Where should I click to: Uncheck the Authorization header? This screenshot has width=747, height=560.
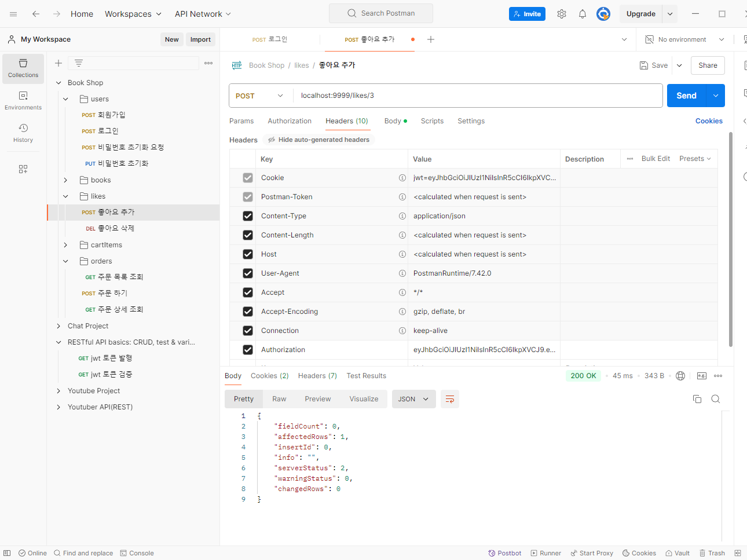pos(248,350)
